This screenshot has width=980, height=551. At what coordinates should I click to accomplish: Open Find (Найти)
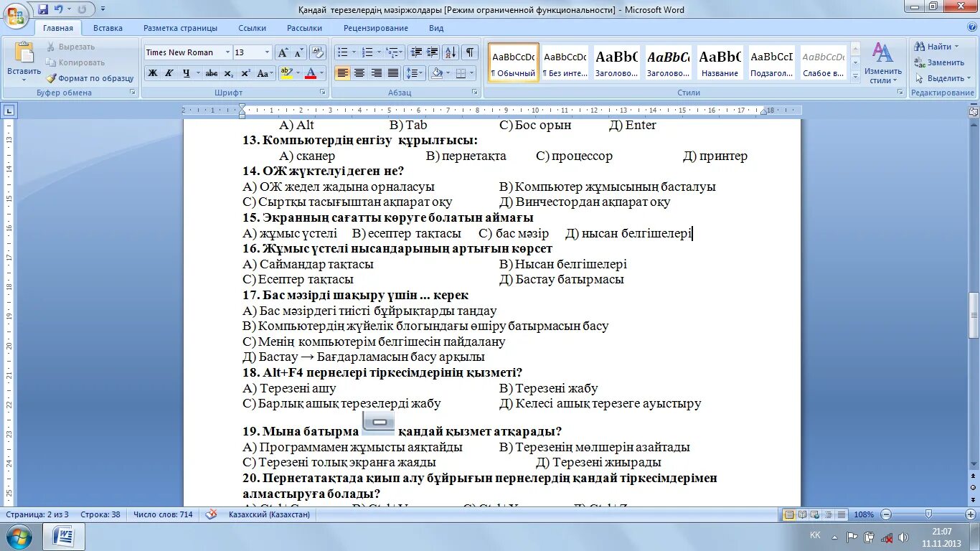coord(936,47)
